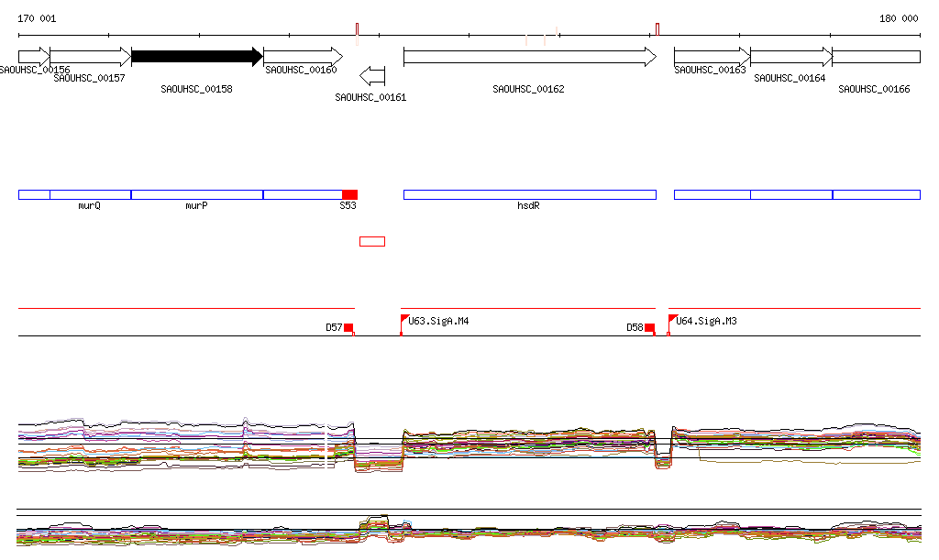Viewport: 939px width, 560px height.
Task: Choose the SAOUHSC_00164 gene arrow
Action: (x=791, y=57)
